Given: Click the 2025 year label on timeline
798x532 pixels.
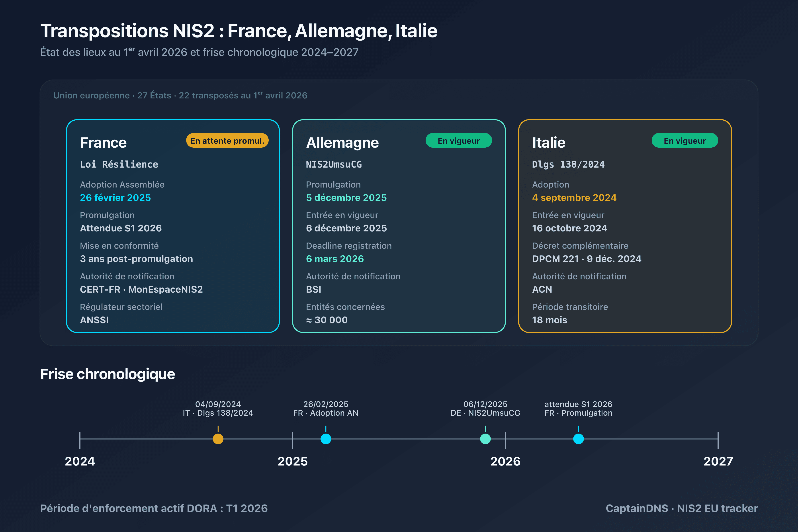Looking at the screenshot, I should [292, 462].
